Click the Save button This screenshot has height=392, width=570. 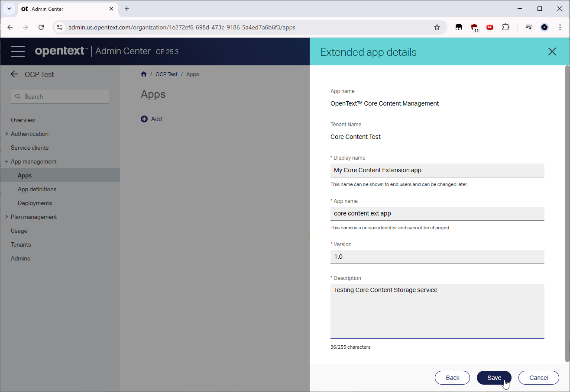(x=494, y=378)
